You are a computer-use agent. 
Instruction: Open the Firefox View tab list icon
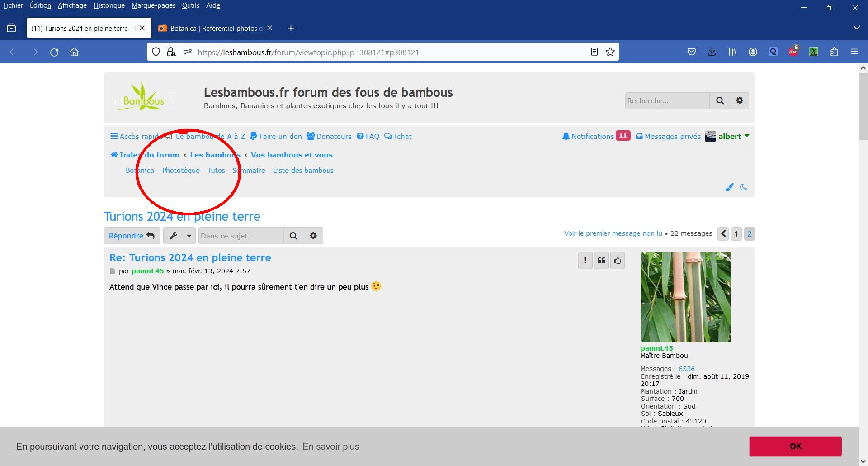pos(12,28)
